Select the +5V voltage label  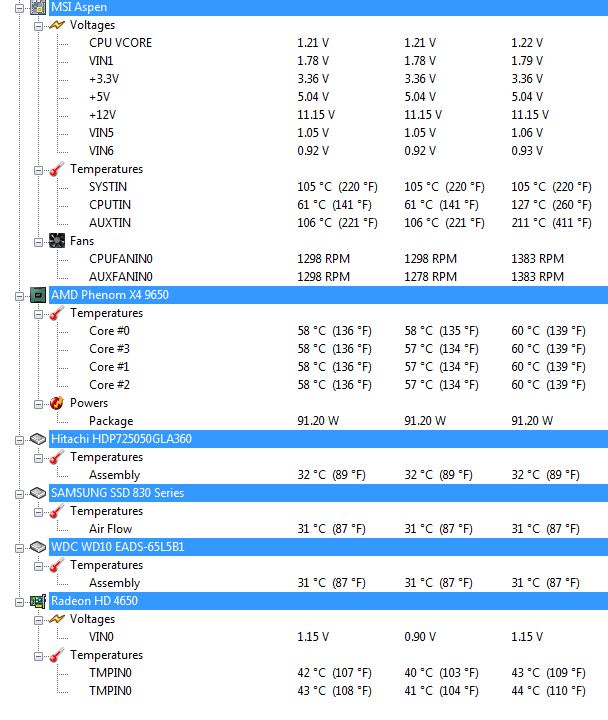click(100, 97)
